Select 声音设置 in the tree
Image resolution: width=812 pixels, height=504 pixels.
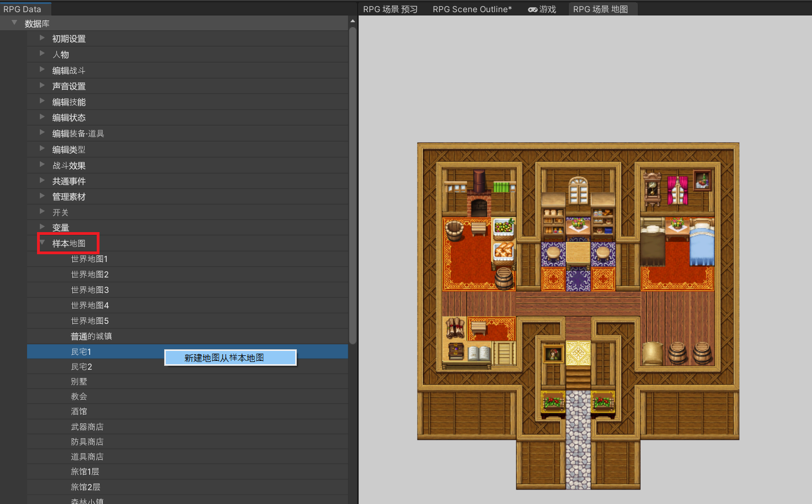click(x=69, y=86)
